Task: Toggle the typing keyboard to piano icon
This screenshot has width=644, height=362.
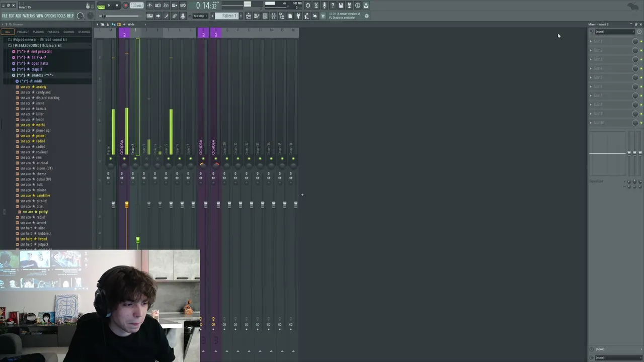Action: (x=149, y=16)
